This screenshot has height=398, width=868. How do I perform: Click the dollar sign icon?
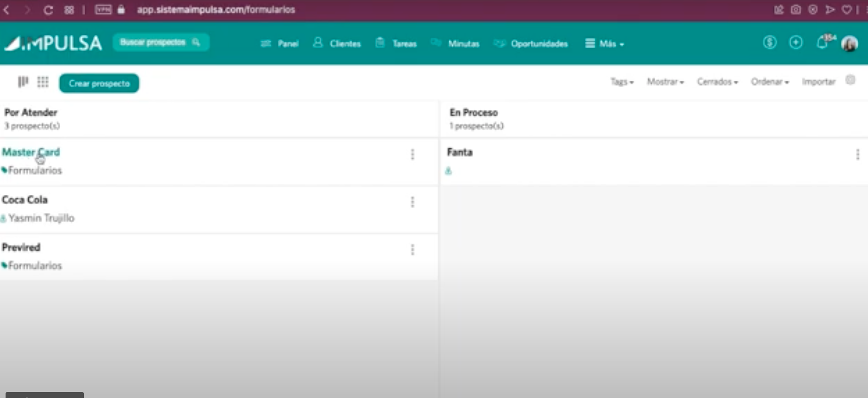pos(769,43)
